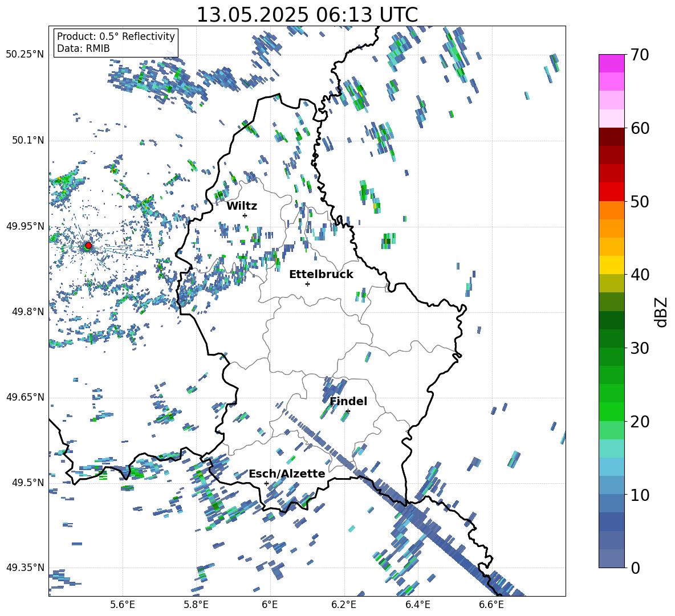Click the 50.1°N latitude label
The image size is (675, 616).
[x=28, y=140]
